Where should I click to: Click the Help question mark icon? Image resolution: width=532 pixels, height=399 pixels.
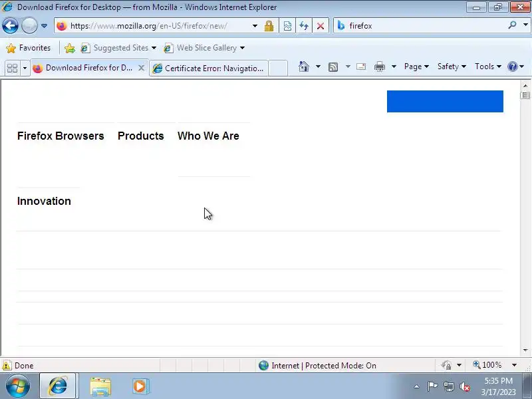pyautogui.click(x=512, y=66)
